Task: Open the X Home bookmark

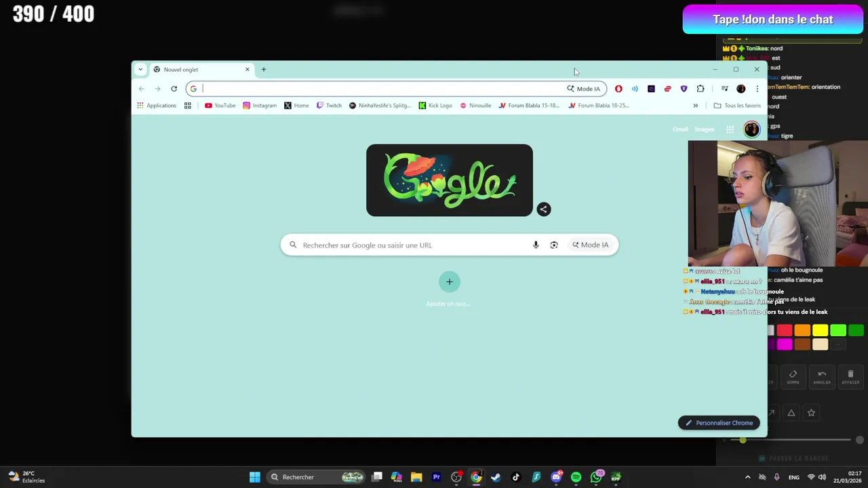Action: click(296, 105)
